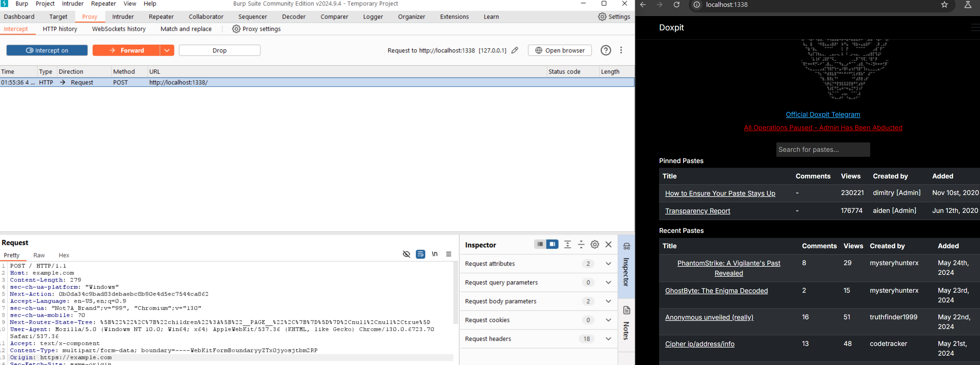Open the Match and replace tab
Viewport: 980px width, 365px height.
tap(186, 29)
